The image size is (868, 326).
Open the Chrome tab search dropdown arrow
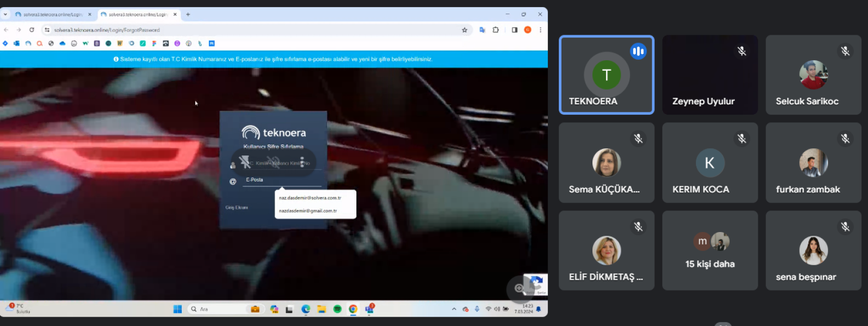point(5,15)
